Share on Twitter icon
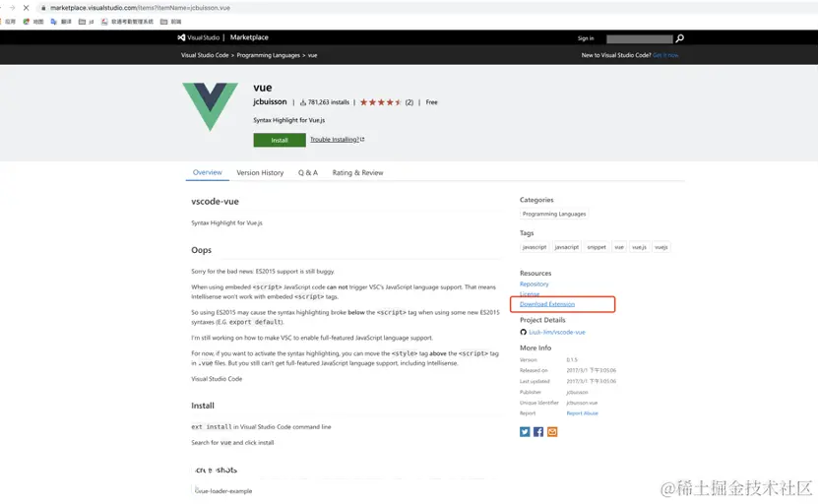Screen dimensions: 819x504 (525, 432)
